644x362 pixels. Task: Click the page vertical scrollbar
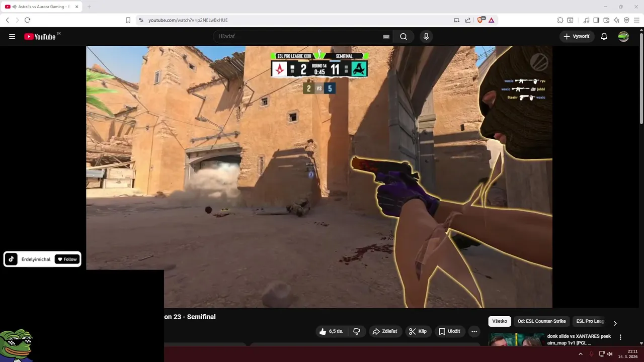click(641, 79)
